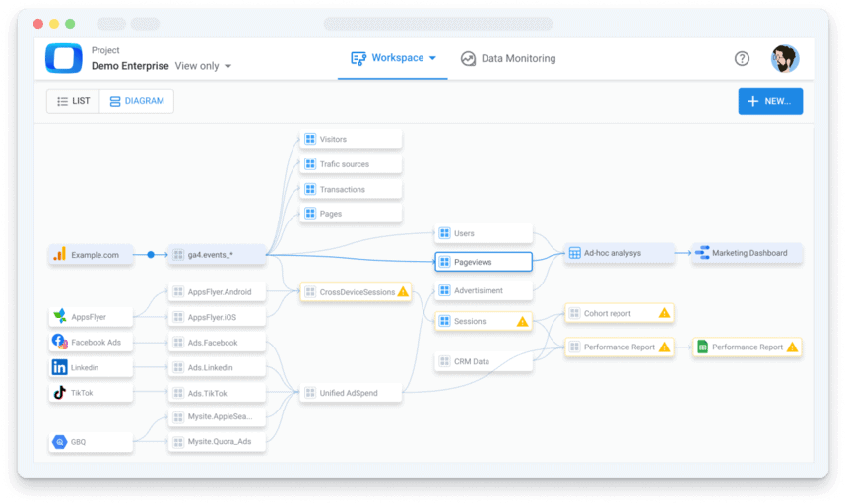Select the Ads.Linkedin node
The width and height of the screenshot is (846, 504).
tap(217, 367)
